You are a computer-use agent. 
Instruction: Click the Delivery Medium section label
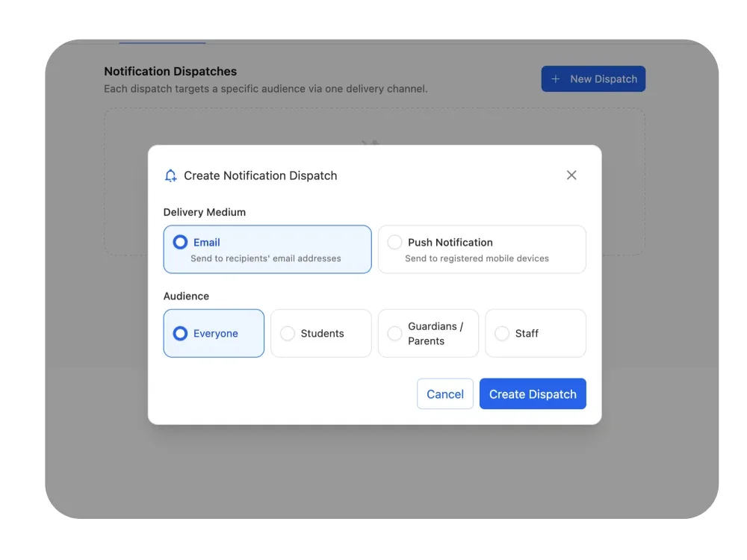pyautogui.click(x=205, y=212)
